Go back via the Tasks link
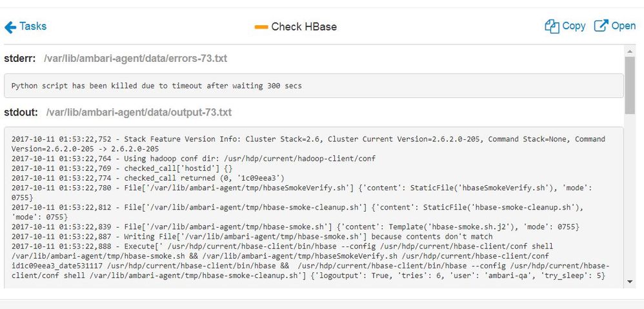 (33, 26)
